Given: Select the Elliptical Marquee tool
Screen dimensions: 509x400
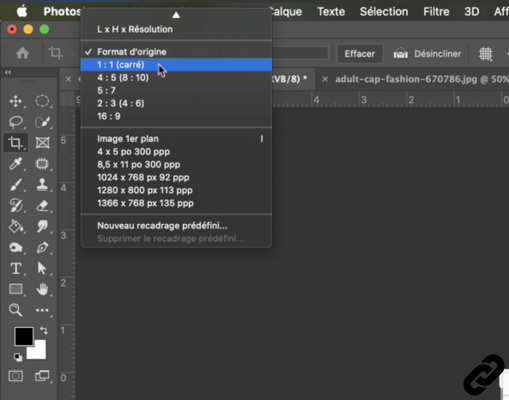Looking at the screenshot, I should (42, 101).
